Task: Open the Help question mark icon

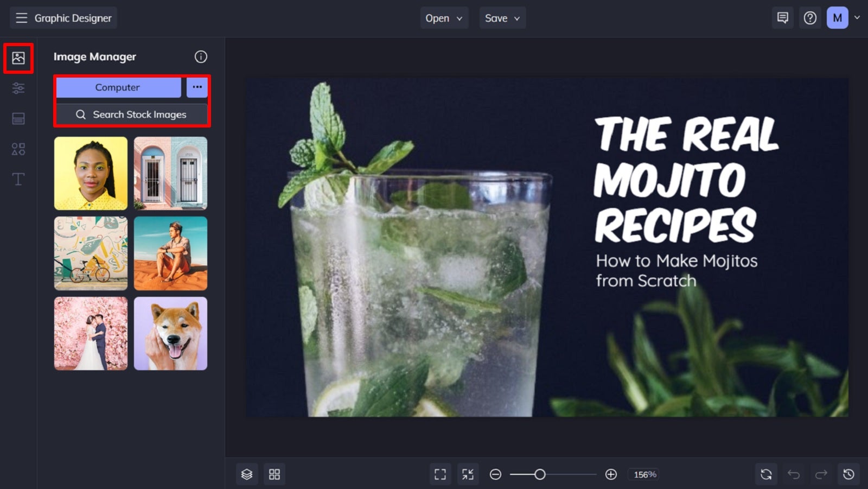Action: tap(810, 17)
